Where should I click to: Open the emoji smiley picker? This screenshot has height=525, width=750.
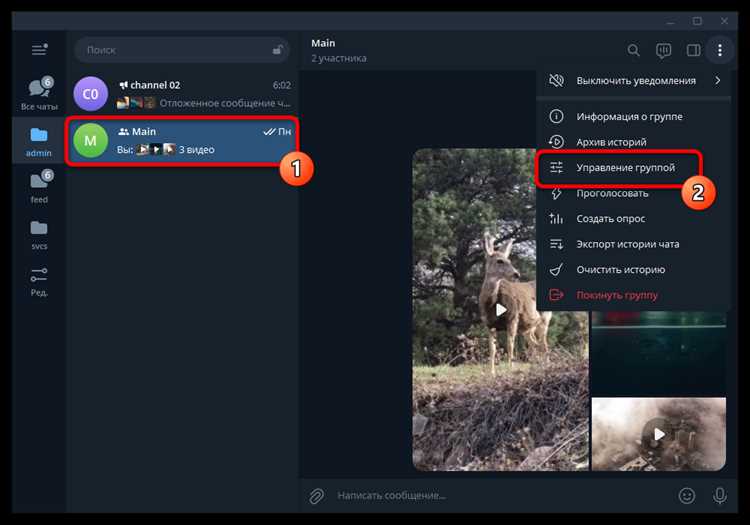tap(687, 496)
